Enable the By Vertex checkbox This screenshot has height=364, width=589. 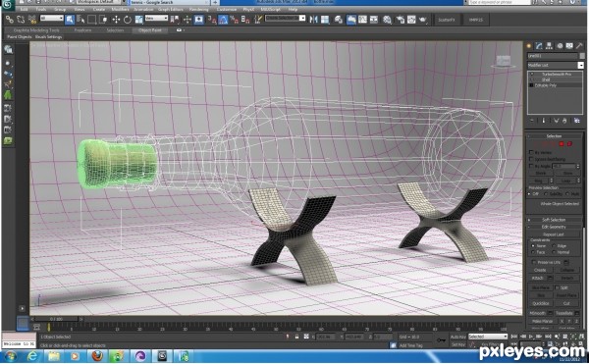pos(531,152)
